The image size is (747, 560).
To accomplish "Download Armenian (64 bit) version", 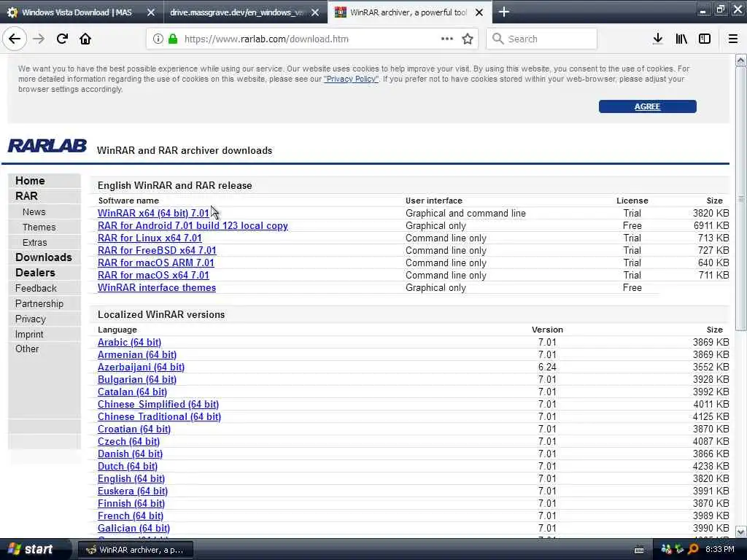I will (x=136, y=355).
